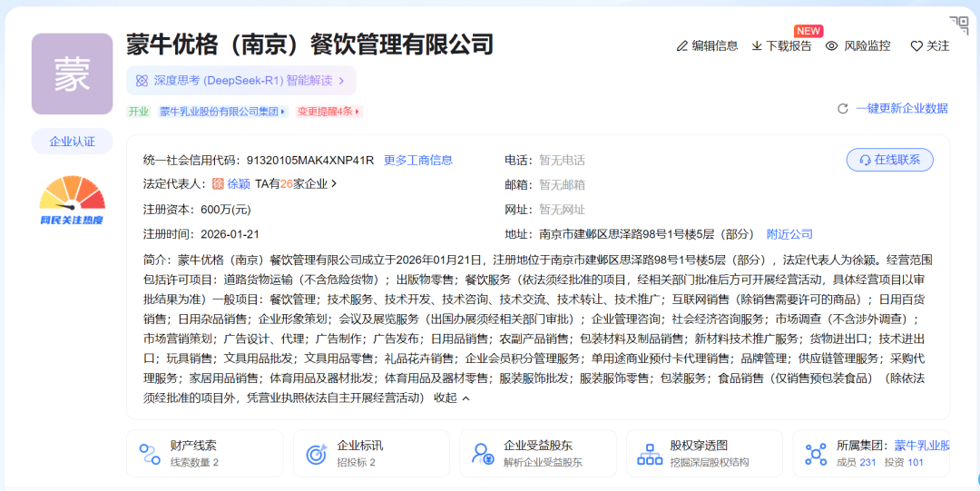The image size is (980, 491).
Task: Click the address 南京市建邺区思泽路98号 text
Action: coord(647,234)
